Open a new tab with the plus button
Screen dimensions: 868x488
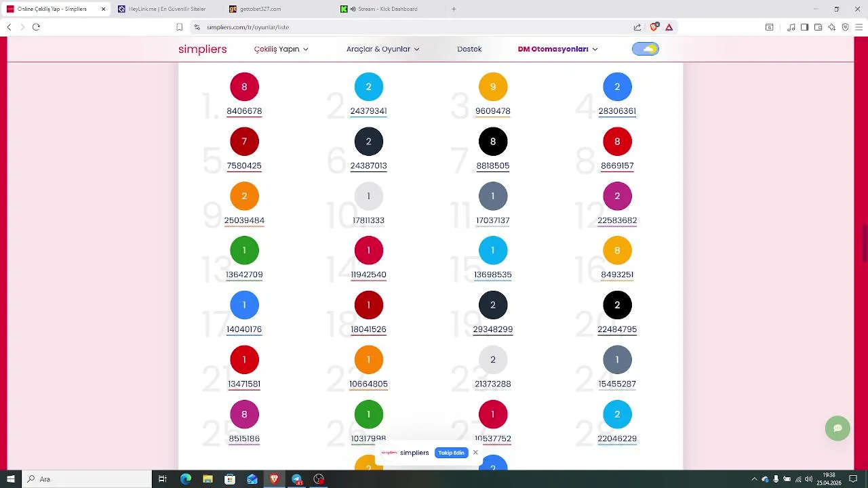(454, 9)
